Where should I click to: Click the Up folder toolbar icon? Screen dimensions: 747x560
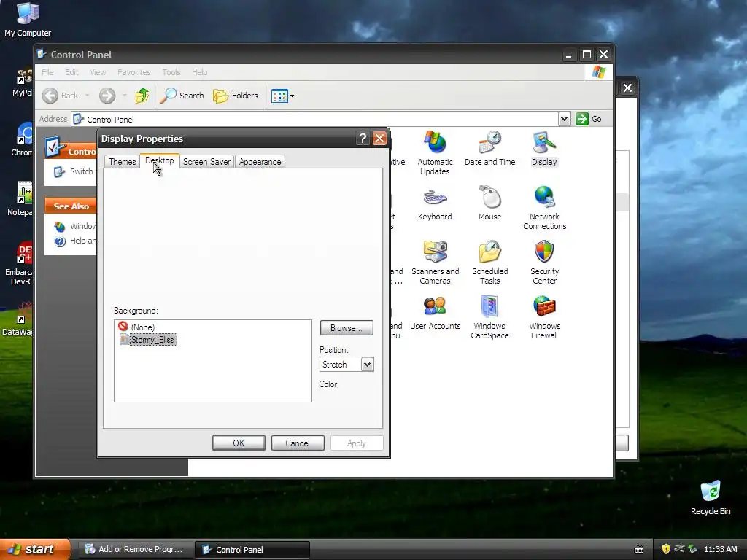tap(142, 96)
